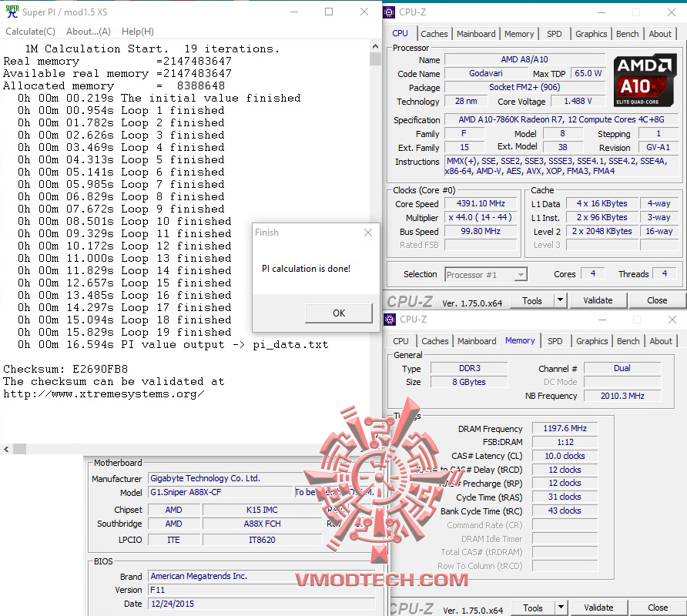Maximize the Super PI window
This screenshot has height=616, width=687.
click(329, 12)
